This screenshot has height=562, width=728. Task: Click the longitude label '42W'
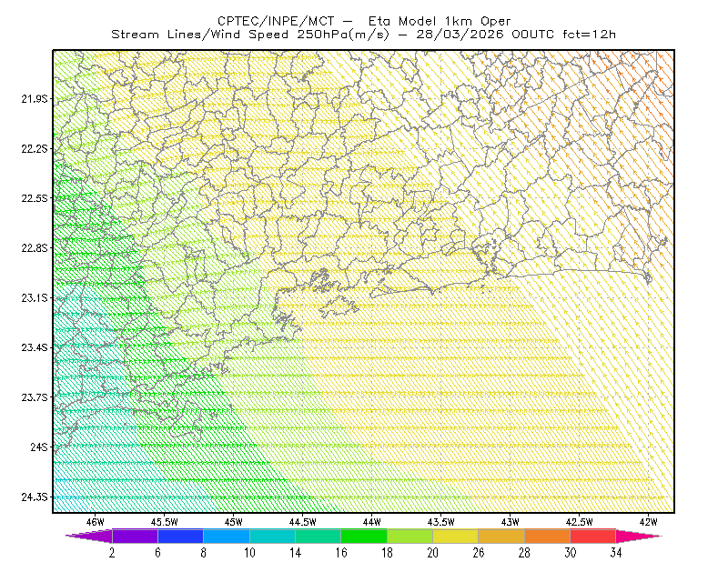(649, 522)
